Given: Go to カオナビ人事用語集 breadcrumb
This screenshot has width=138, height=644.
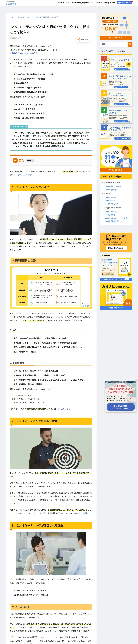Looking at the screenshot, I should coord(42,17).
